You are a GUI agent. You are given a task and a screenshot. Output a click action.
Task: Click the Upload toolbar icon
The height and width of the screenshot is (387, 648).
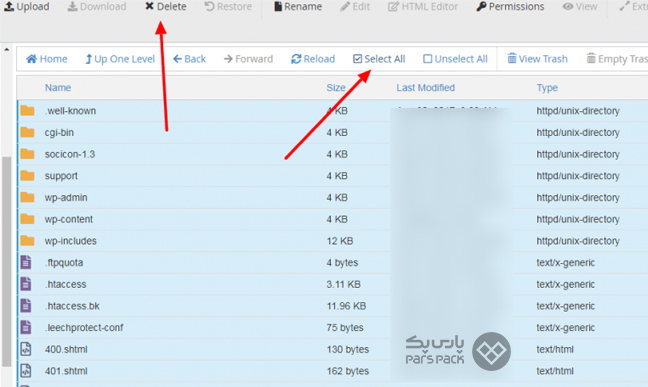tap(9, 7)
